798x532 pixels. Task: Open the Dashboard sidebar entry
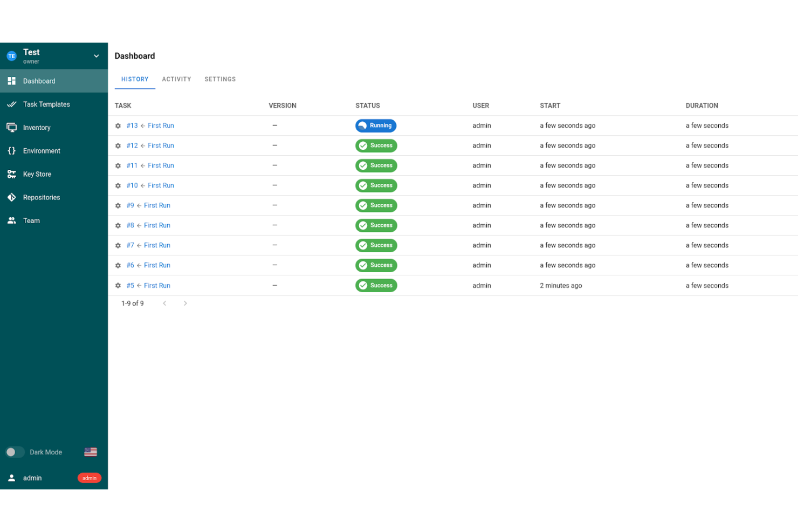39,81
